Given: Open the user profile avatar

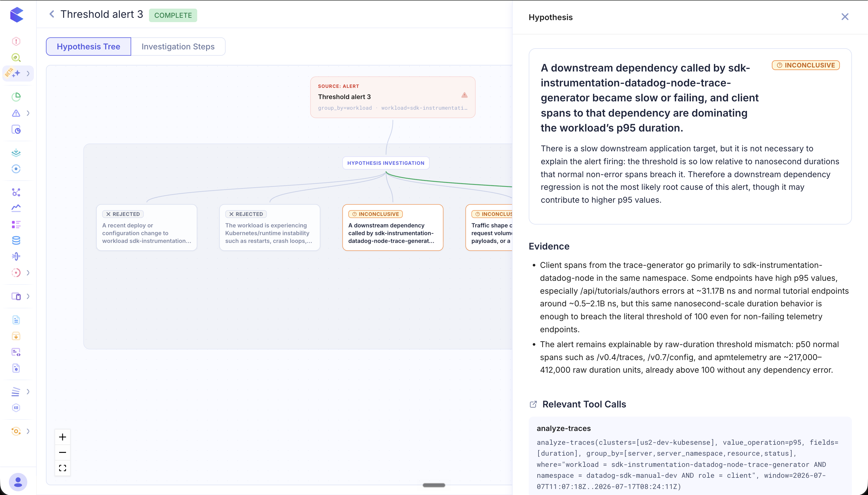Looking at the screenshot, I should pyautogui.click(x=18, y=482).
